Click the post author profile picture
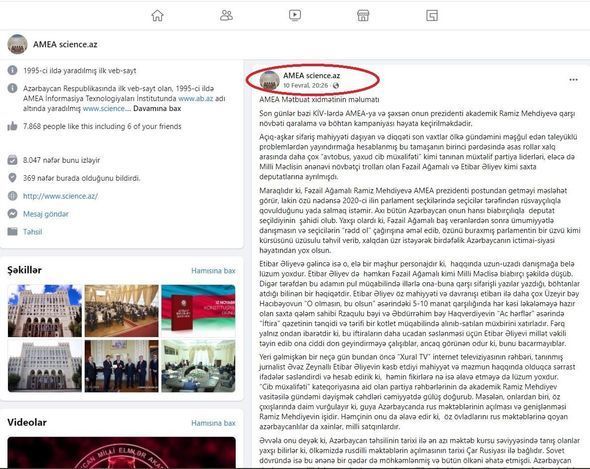Image resolution: width=590 pixels, height=469 pixels. point(269,80)
